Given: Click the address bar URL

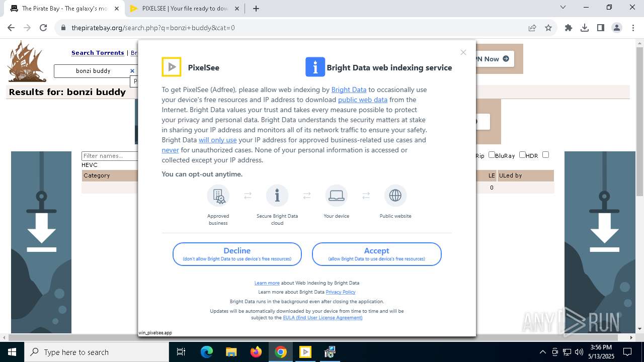Looking at the screenshot, I should pyautogui.click(x=153, y=28).
